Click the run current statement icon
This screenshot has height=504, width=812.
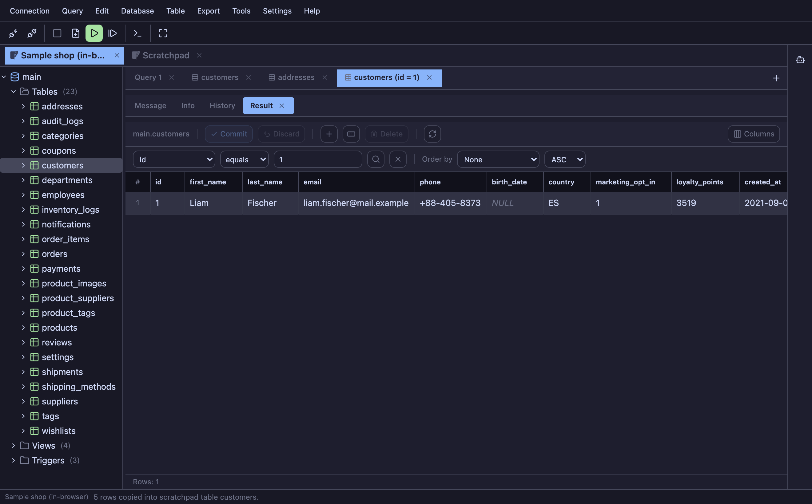(x=113, y=33)
